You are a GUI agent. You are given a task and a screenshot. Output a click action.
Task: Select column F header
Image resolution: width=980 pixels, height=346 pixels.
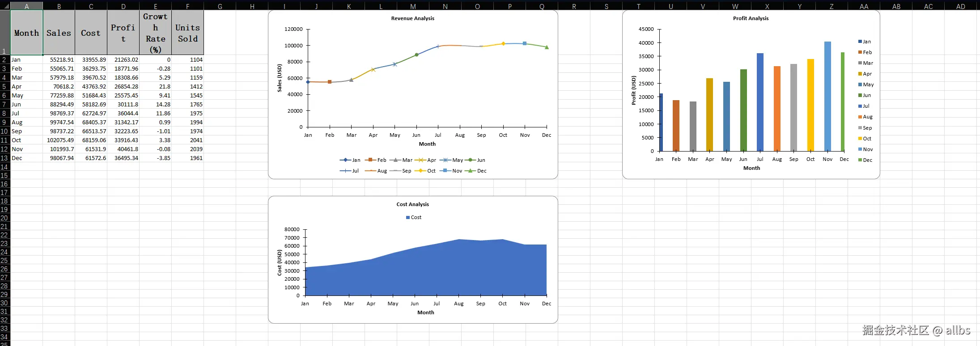click(x=187, y=6)
